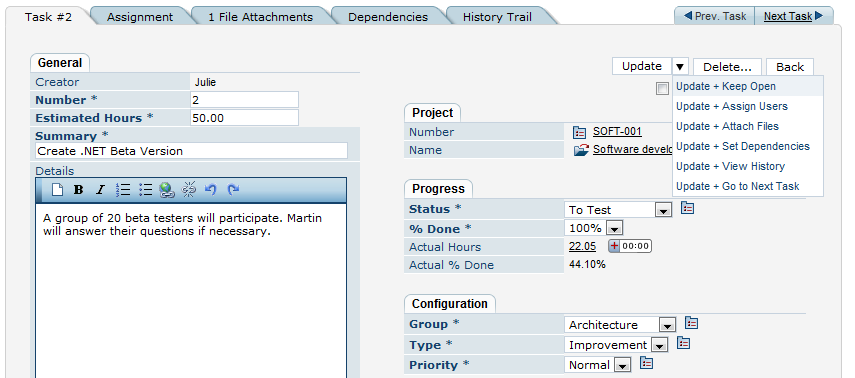Open the 1 File Attachments tab
This screenshot has width=855, height=378.
tap(261, 16)
